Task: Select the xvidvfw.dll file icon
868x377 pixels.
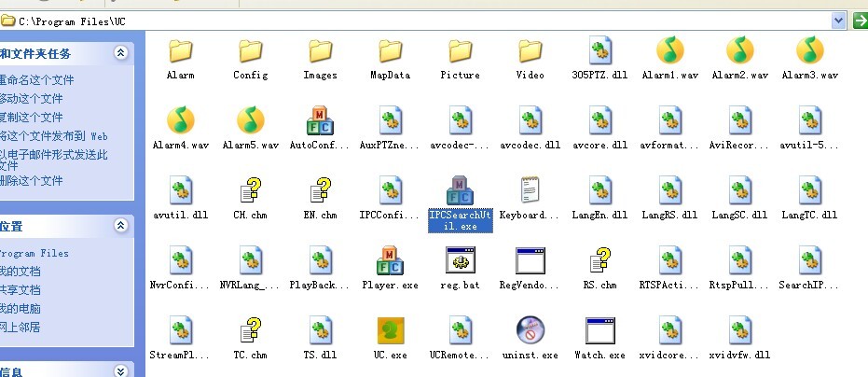Action: tap(740, 330)
